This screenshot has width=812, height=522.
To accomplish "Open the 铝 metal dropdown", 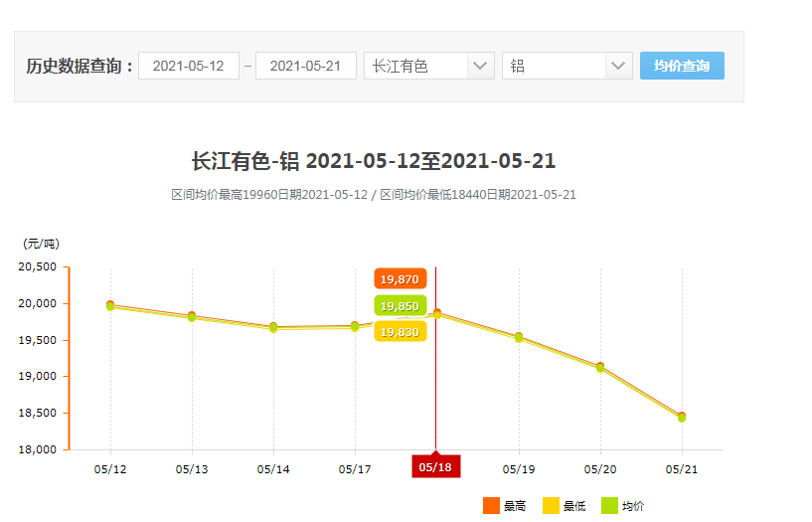I will pos(568,66).
